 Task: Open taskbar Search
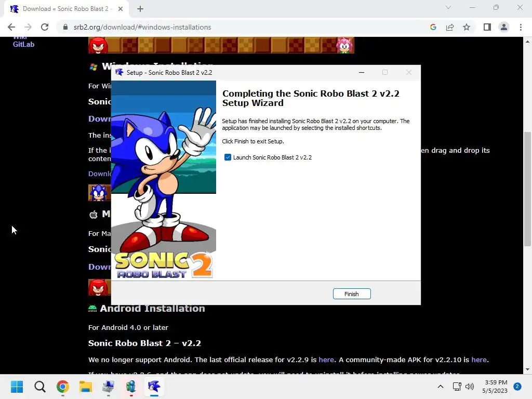pos(39,387)
